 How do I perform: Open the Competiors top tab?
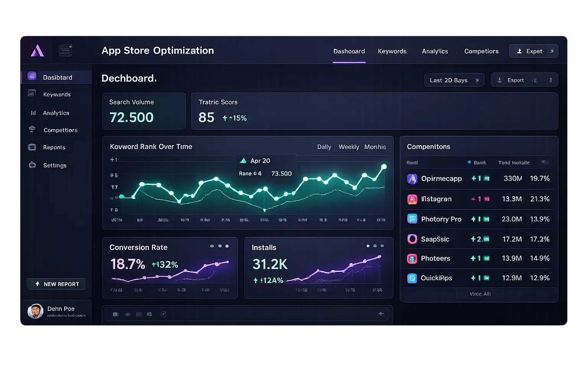click(x=481, y=51)
